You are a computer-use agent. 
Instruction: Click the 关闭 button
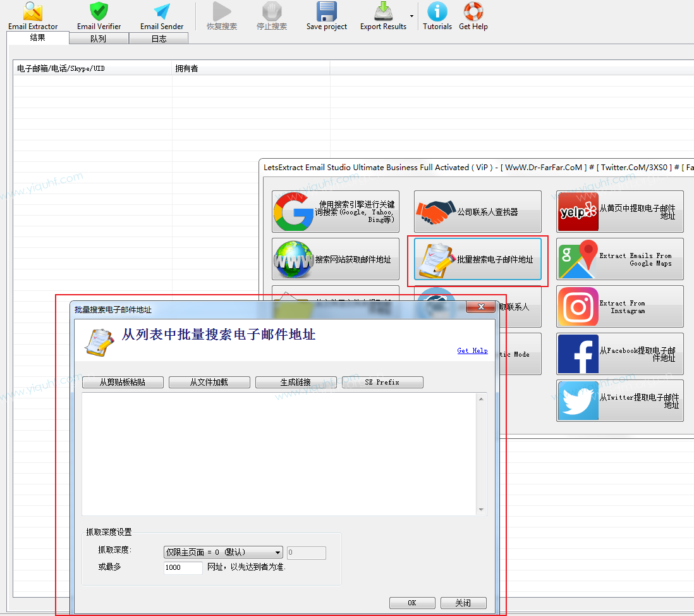point(463,603)
